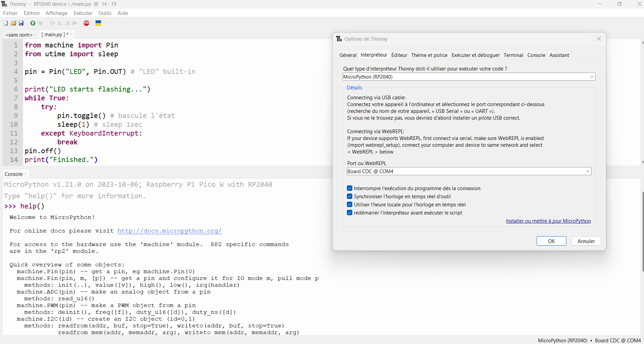Save the script with the floppy disk icon
The height and width of the screenshot is (344, 644).
coord(21,23)
